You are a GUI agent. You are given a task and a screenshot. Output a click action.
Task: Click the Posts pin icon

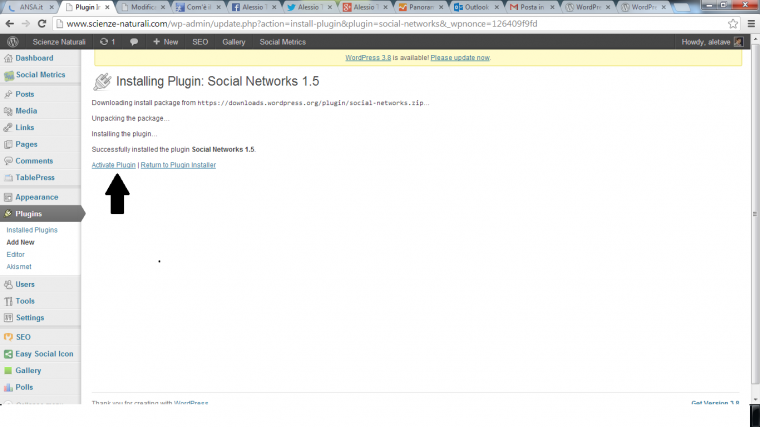point(8,95)
